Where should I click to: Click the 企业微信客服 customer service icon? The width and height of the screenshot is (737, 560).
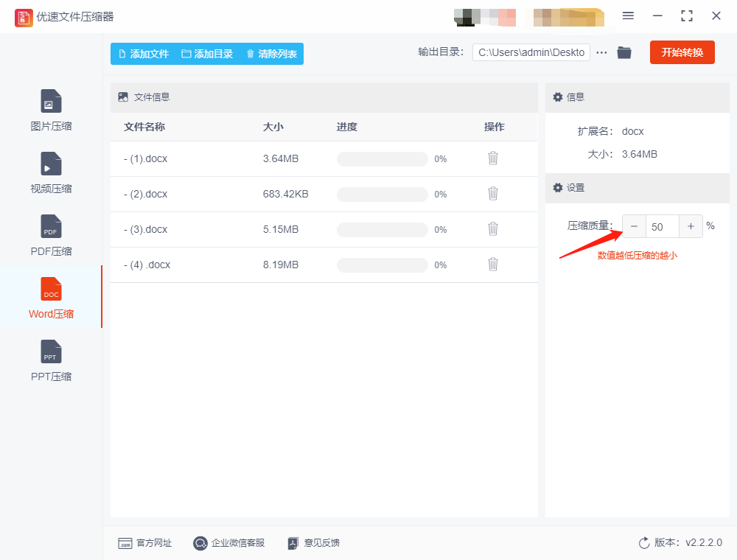(199, 543)
